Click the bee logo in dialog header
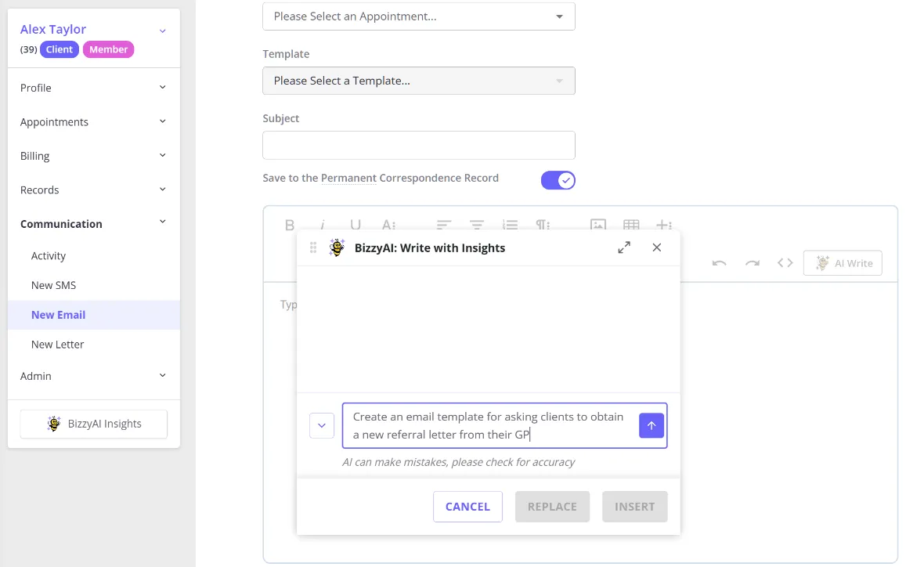The width and height of the screenshot is (924, 567). 337,247
